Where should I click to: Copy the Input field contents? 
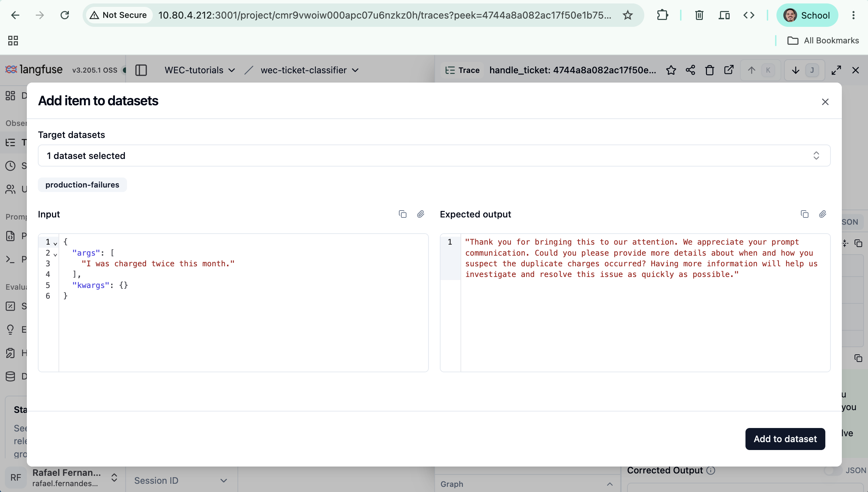pos(402,214)
